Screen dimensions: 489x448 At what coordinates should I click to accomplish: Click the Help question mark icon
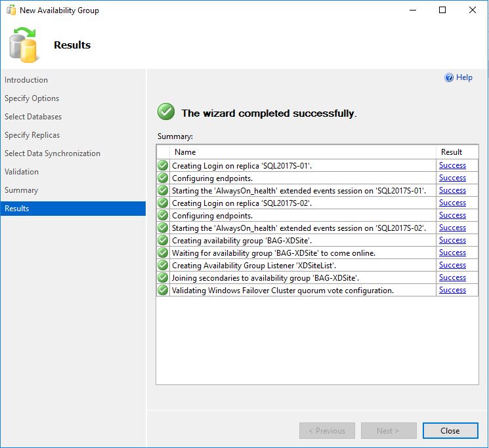click(x=449, y=77)
